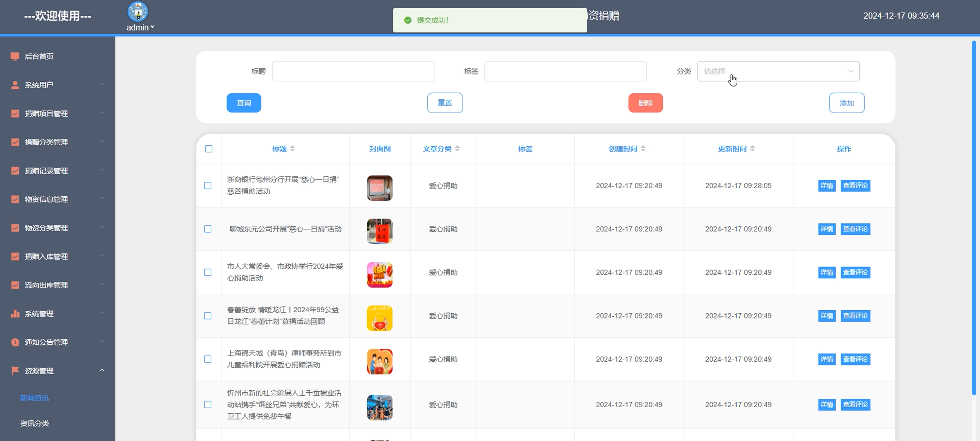
Task: Click the 系统管理 bar chart icon
Action: [15, 314]
